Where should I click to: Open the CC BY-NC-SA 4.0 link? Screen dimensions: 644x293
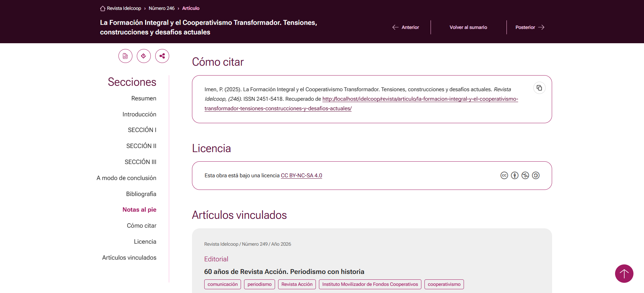[x=301, y=176]
